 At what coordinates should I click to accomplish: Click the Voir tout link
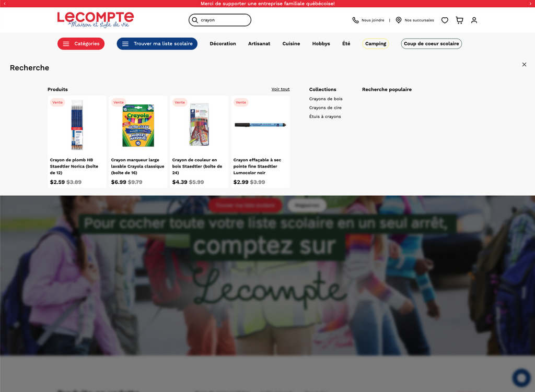pos(280,89)
